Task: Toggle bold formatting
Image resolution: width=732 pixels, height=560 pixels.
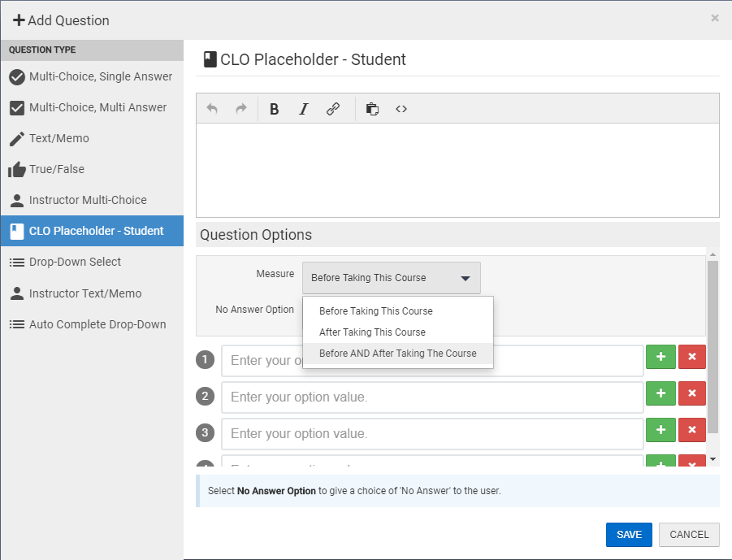Action: click(274, 109)
